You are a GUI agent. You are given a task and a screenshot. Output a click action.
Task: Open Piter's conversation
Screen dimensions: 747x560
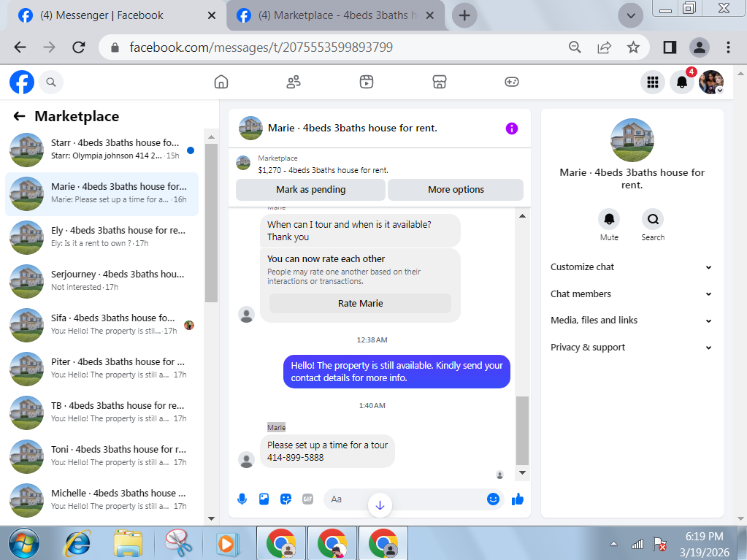click(x=102, y=369)
